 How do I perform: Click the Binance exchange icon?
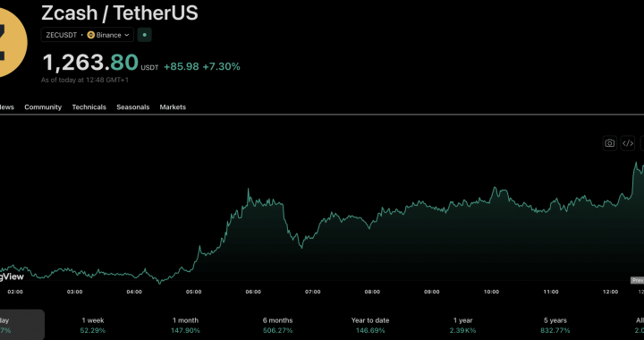pyautogui.click(x=90, y=35)
